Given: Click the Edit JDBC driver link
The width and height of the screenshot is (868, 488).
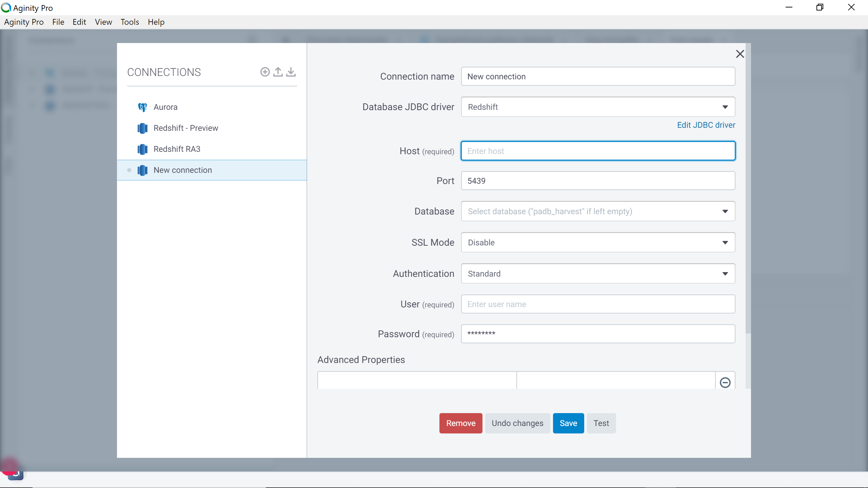Looking at the screenshot, I should (706, 125).
